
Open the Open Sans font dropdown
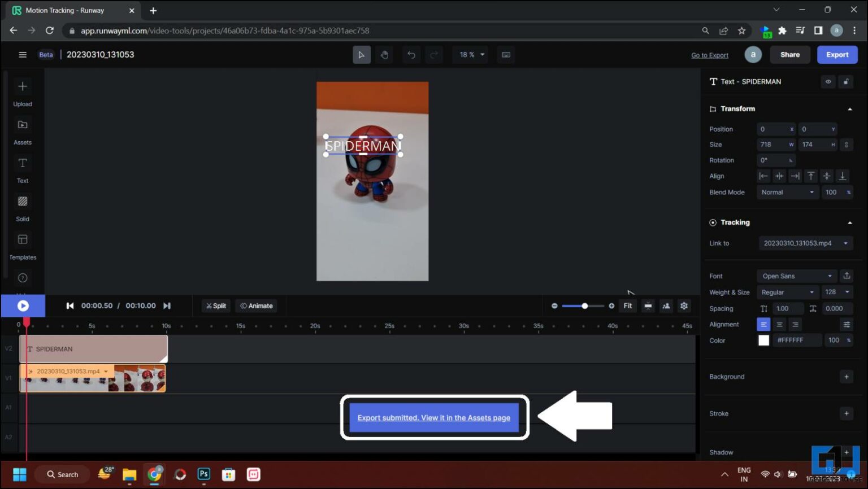[796, 276]
